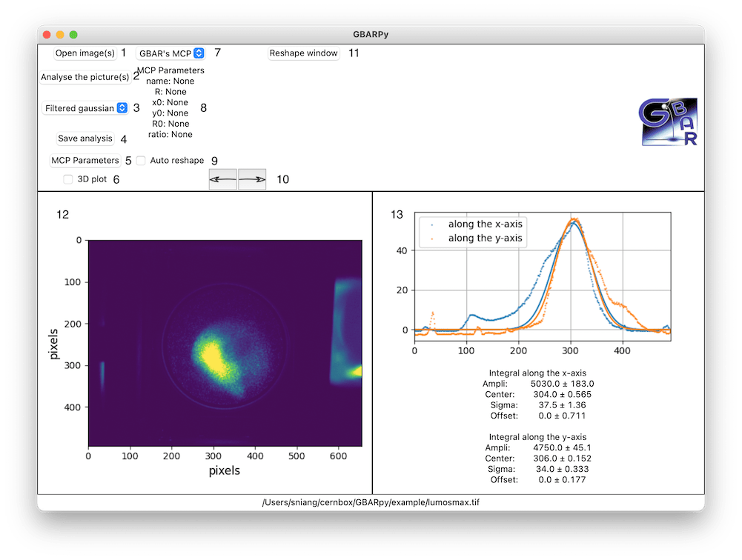Go to previous image with left arrow
Image resolution: width=742 pixels, height=560 pixels.
tap(223, 179)
